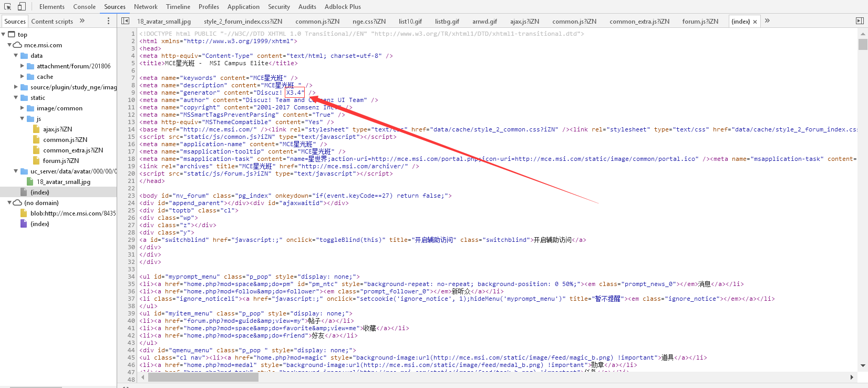Expand the image/common folder

(x=22, y=108)
